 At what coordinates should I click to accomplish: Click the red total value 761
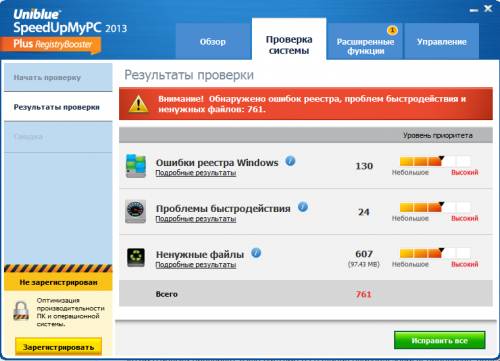pos(363,294)
